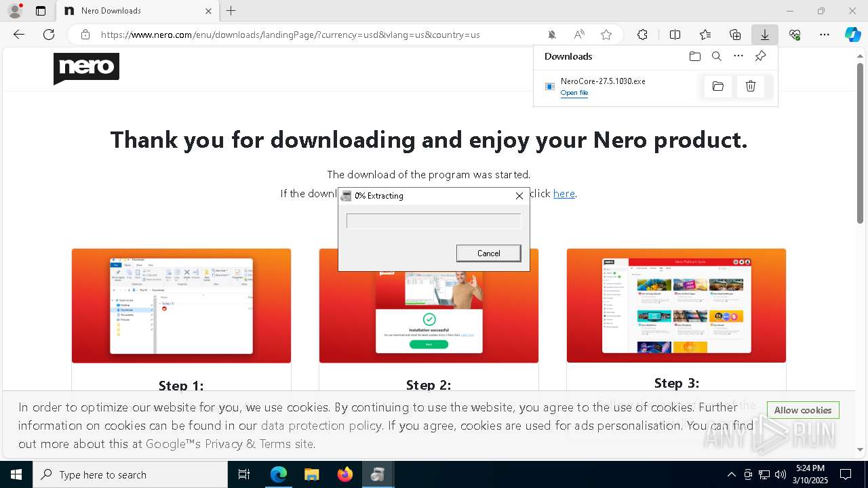Open Action Center notifications
The width and height of the screenshot is (868, 488).
[x=846, y=474]
